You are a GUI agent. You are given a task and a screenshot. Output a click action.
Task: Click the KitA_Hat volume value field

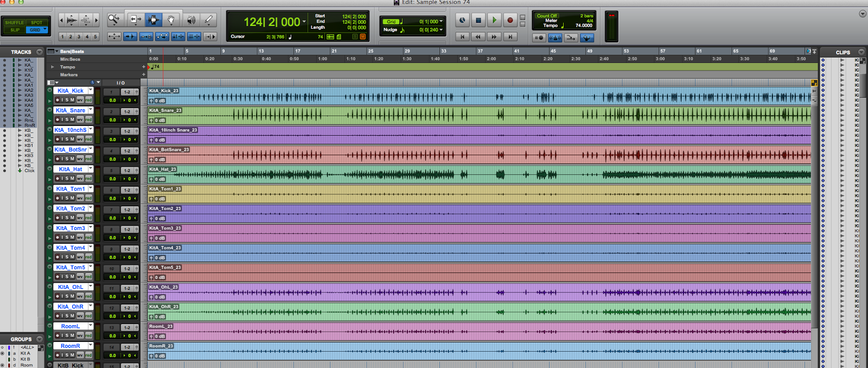pos(112,179)
